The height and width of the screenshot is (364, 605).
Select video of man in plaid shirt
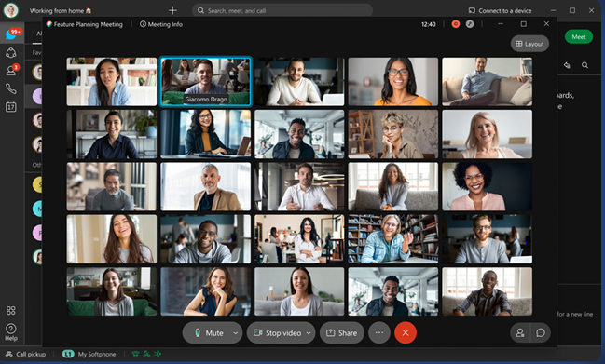[x=487, y=291]
